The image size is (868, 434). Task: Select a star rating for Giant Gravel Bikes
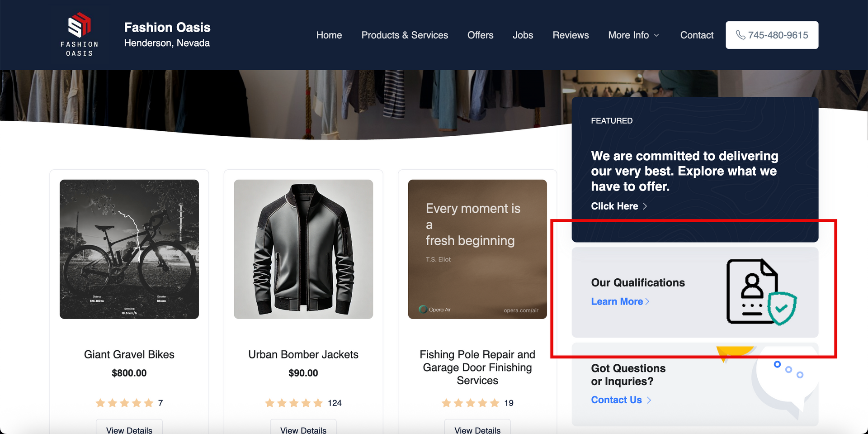[x=125, y=402]
